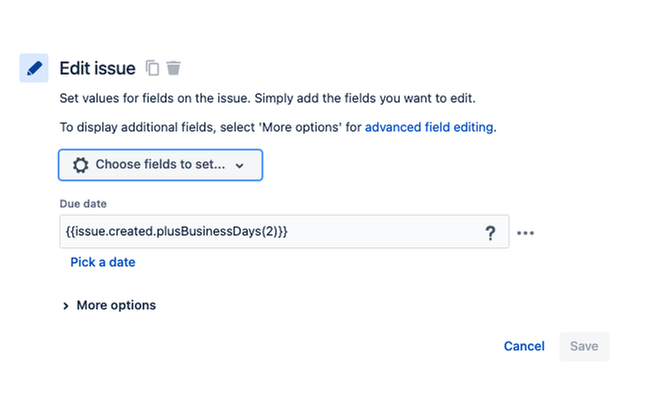Viewport: 665px width, 396px height.
Task: Click the Edit issue heading
Action: (x=98, y=68)
